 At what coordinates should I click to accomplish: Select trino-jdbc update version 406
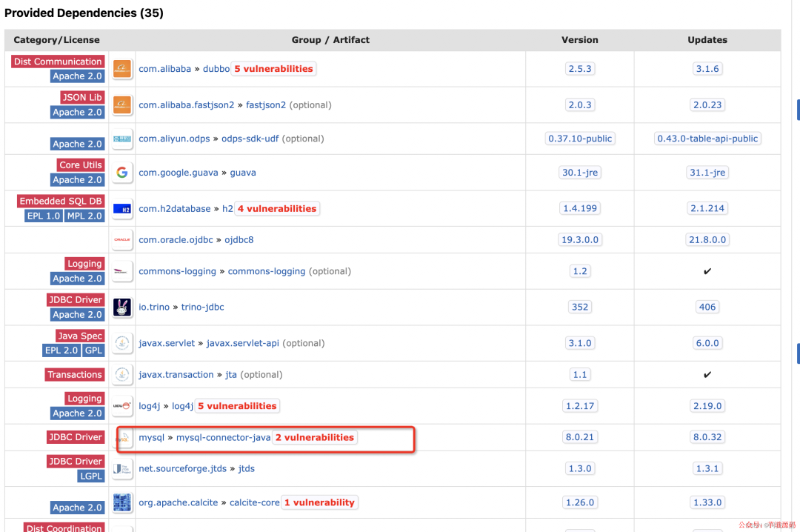pyautogui.click(x=707, y=307)
